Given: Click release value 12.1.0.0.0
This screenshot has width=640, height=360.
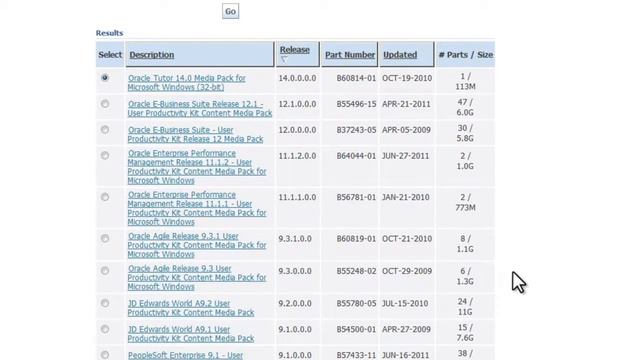Looking at the screenshot, I should 297,104.
